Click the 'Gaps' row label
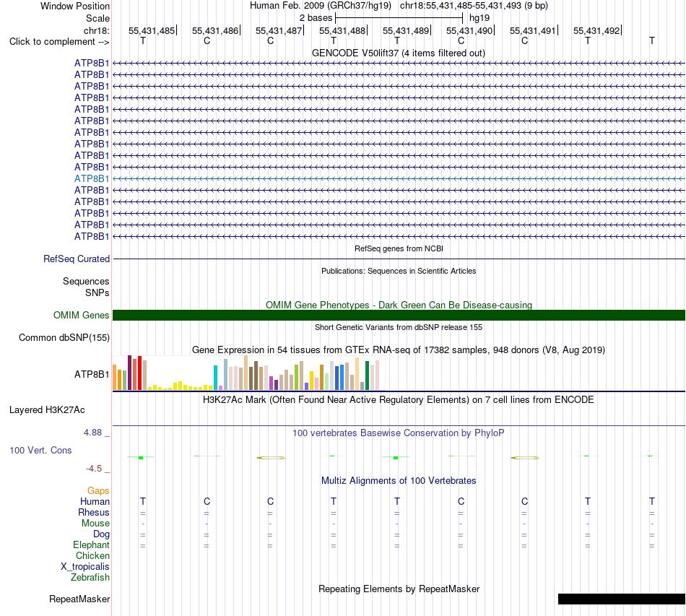 click(x=98, y=491)
